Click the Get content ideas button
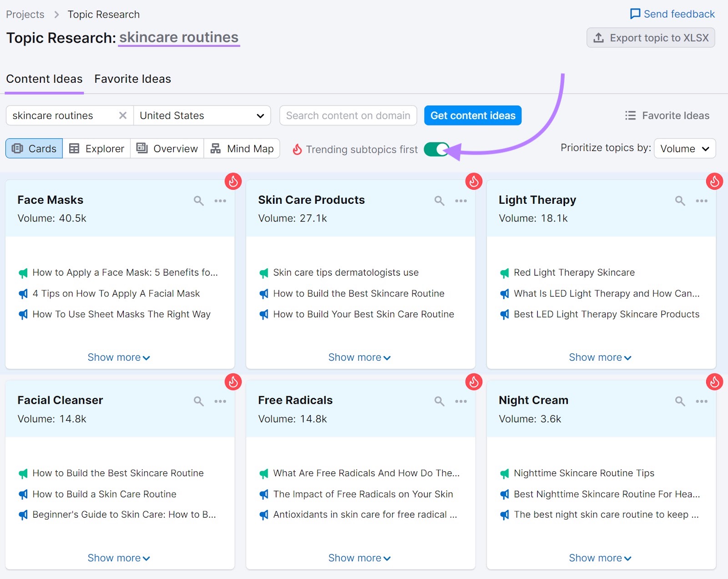The image size is (728, 579). pos(472,115)
